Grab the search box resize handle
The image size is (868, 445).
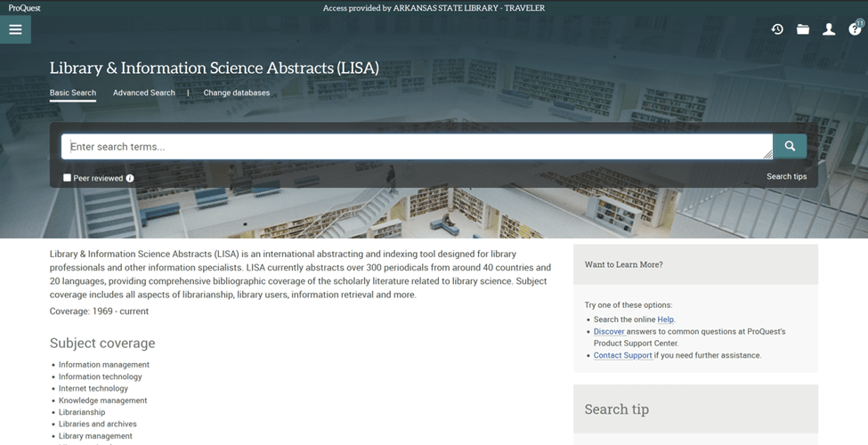click(767, 155)
